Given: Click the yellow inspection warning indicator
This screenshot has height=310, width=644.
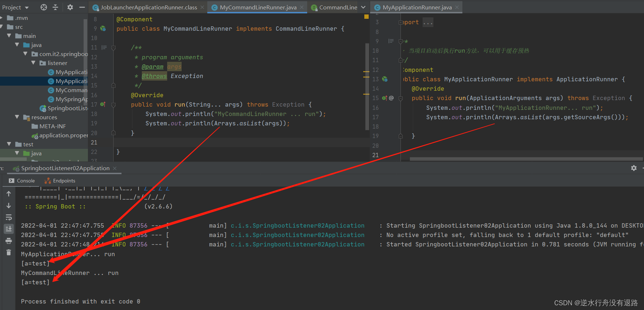Looking at the screenshot, I should click(367, 17).
